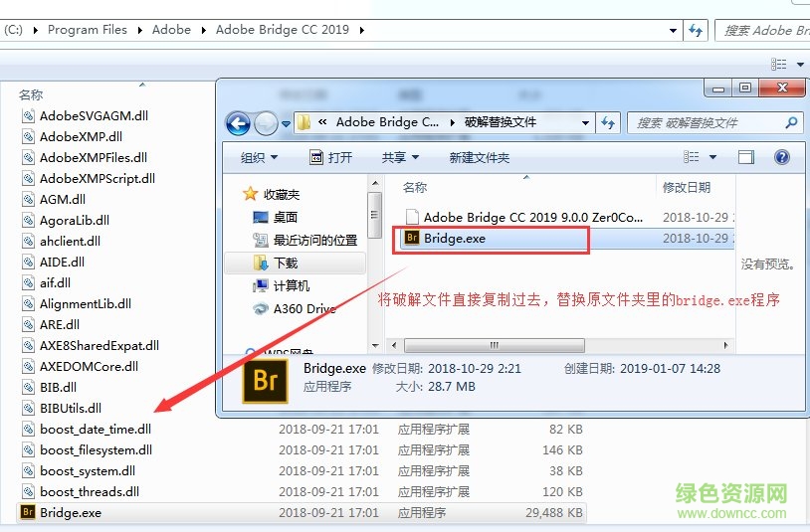Select BIBUtils.dll in back window
The height and width of the screenshot is (532, 810).
pyautogui.click(x=71, y=408)
